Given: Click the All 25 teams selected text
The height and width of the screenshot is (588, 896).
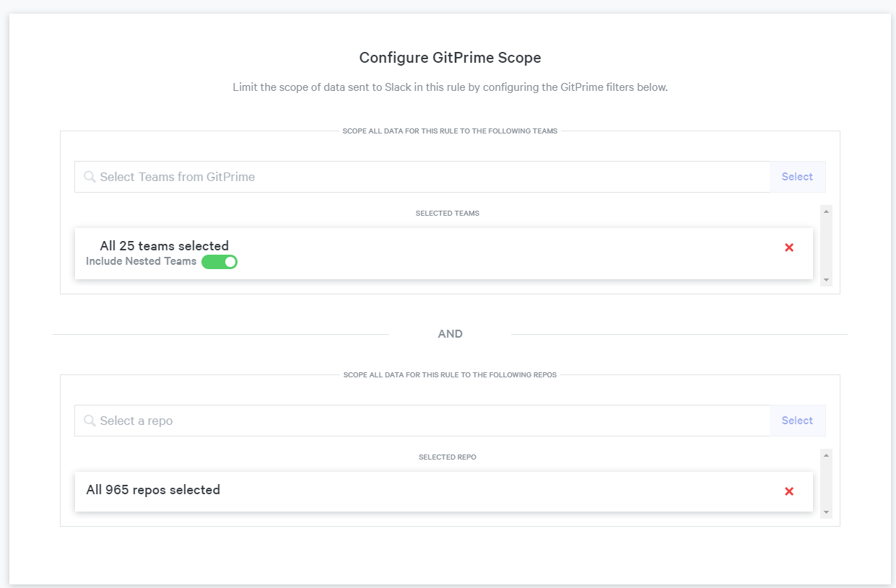Looking at the screenshot, I should 164,246.
